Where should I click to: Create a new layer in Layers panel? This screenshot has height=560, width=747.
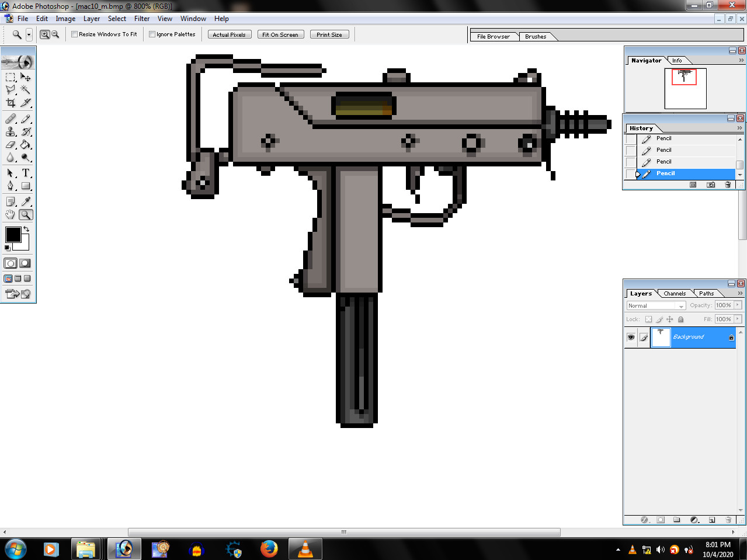coord(711,520)
